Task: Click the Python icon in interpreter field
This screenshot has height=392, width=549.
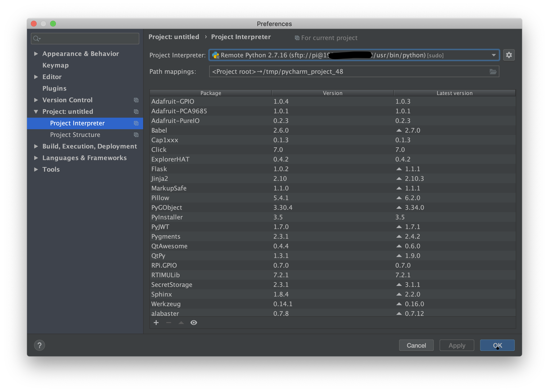Action: 215,55
